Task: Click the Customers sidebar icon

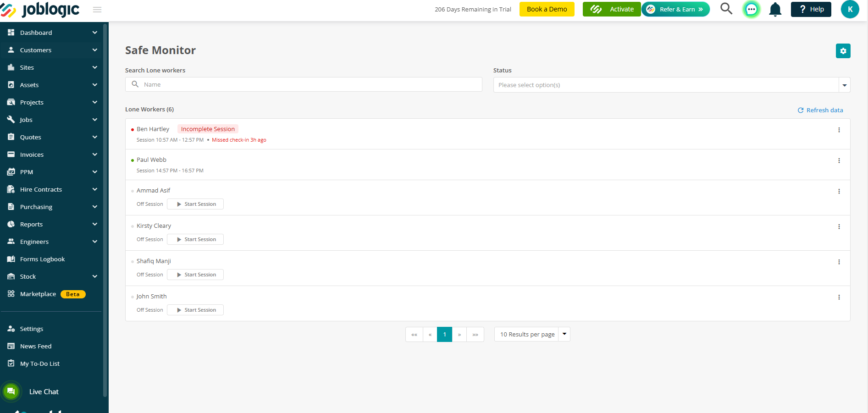Action: point(11,50)
